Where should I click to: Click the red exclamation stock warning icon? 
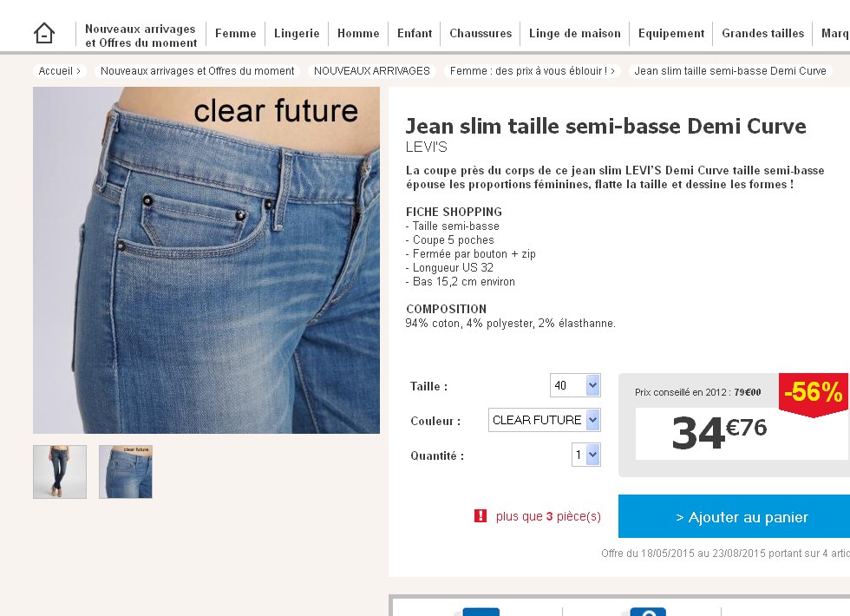coord(481,515)
